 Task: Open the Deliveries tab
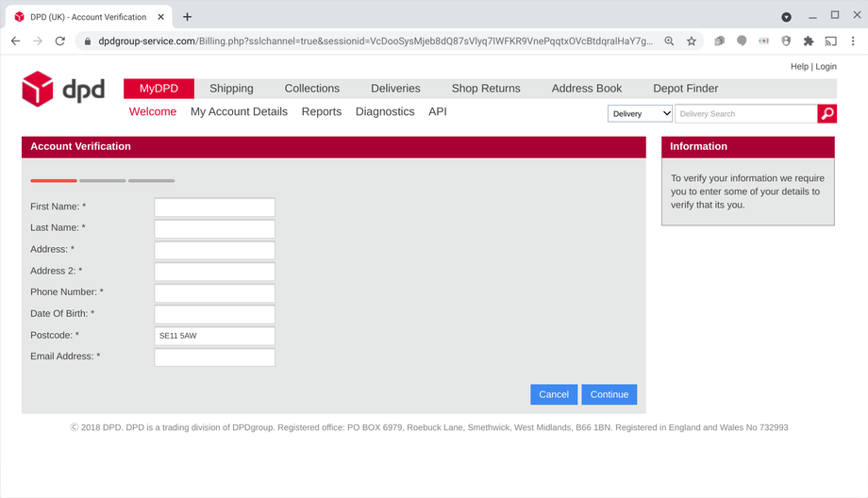(396, 89)
